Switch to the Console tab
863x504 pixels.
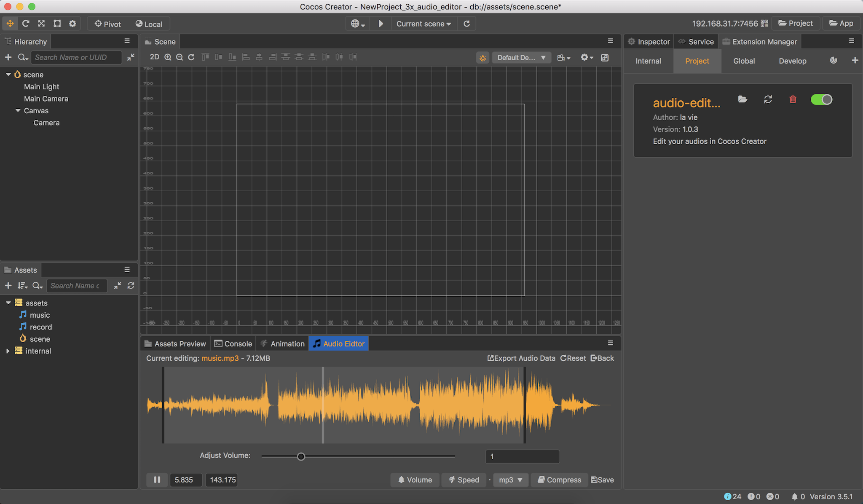point(233,343)
